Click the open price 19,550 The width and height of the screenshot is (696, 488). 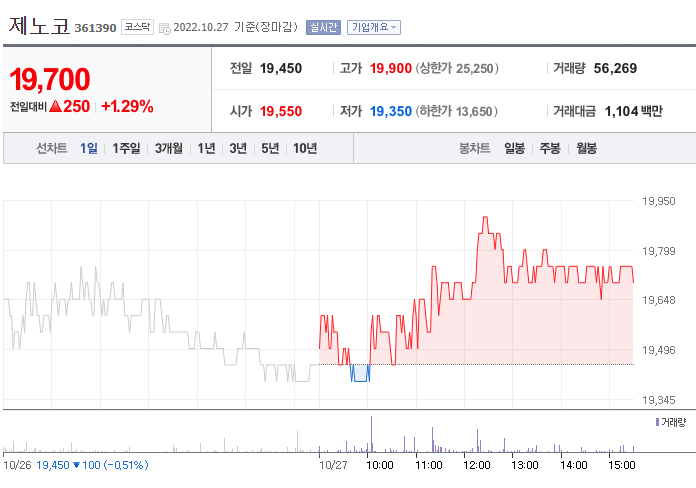click(281, 111)
